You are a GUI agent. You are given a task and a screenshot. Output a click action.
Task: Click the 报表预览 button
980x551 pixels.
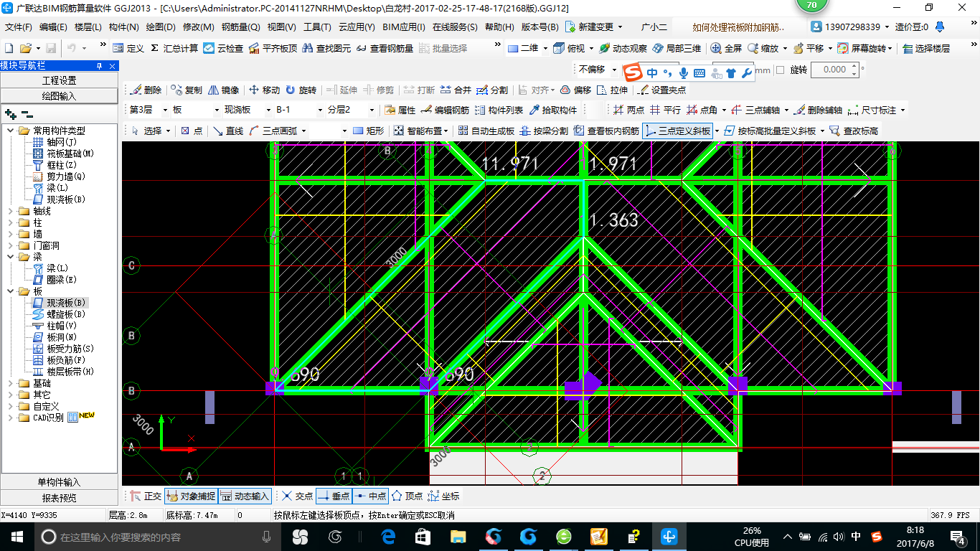[x=59, y=497]
